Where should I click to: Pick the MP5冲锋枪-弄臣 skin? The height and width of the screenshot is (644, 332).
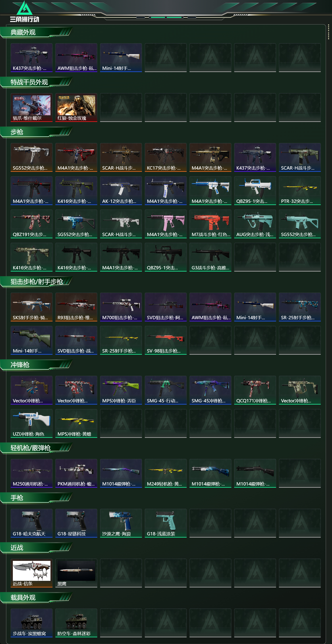click(x=121, y=390)
